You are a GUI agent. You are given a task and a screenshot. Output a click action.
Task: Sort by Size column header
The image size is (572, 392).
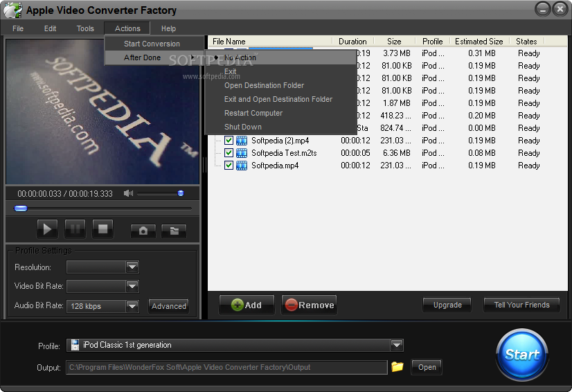[394, 42]
